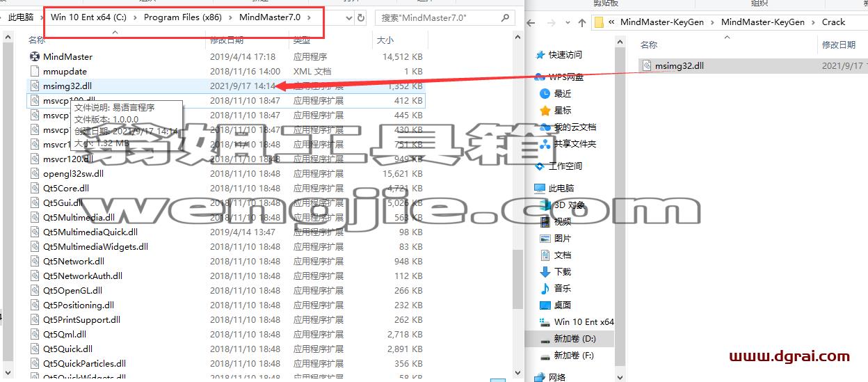This screenshot has width=868, height=382.
Task: Click the 2019/4/14 13:47 date cell
Action: (243, 232)
